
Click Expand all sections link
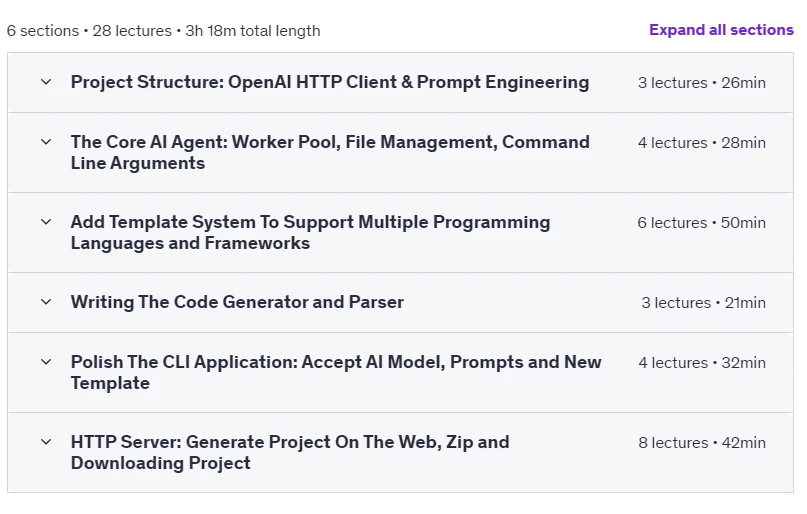click(721, 30)
